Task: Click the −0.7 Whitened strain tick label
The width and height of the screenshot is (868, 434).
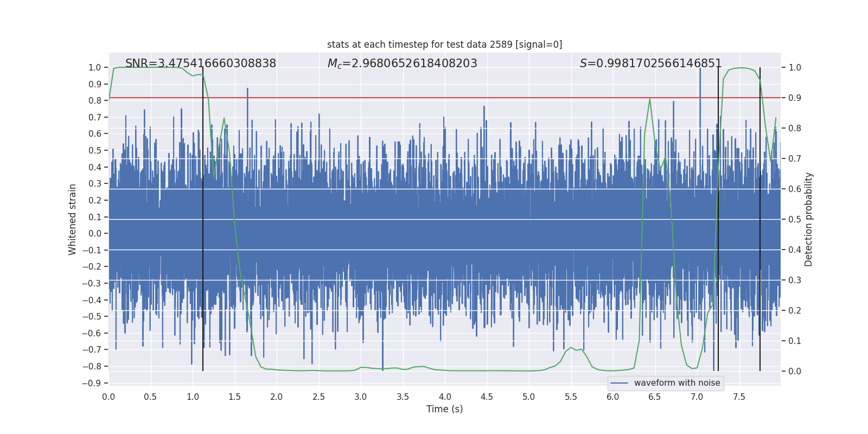Action: (x=92, y=350)
